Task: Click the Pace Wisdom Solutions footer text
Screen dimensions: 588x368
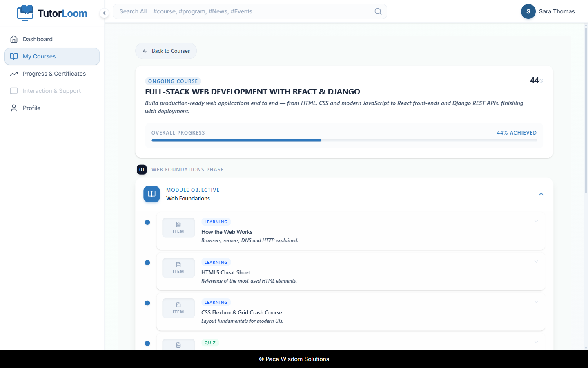Action: click(294, 359)
